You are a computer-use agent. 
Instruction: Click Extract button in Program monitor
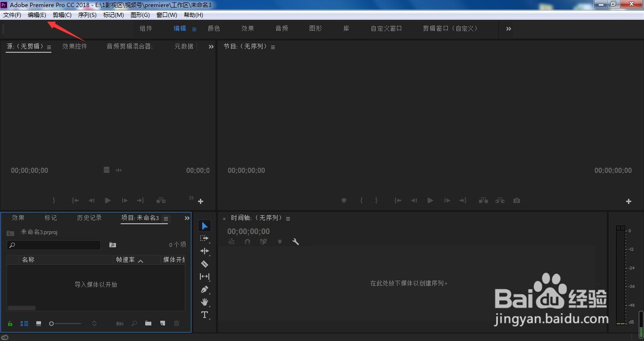(500, 201)
